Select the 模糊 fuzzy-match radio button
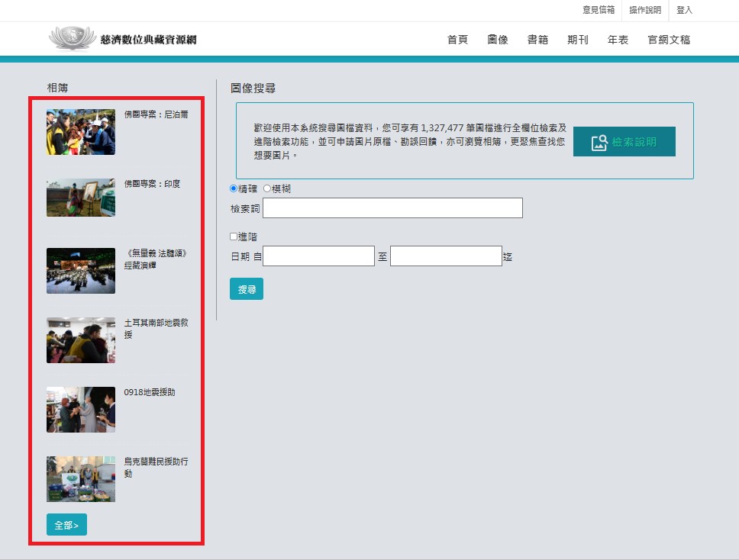The height and width of the screenshot is (560, 739). click(x=266, y=188)
